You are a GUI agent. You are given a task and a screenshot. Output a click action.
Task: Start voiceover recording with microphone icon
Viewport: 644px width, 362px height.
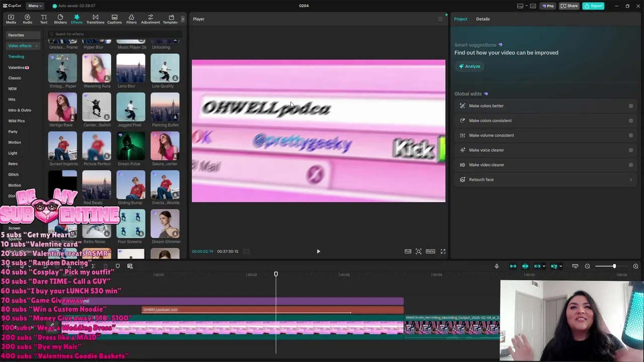click(x=497, y=266)
